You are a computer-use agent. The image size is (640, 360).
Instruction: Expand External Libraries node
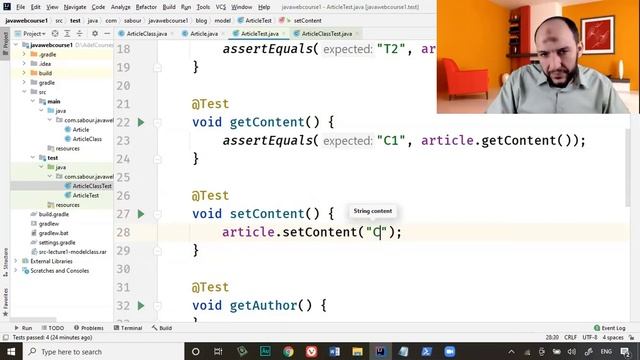coord(16,261)
